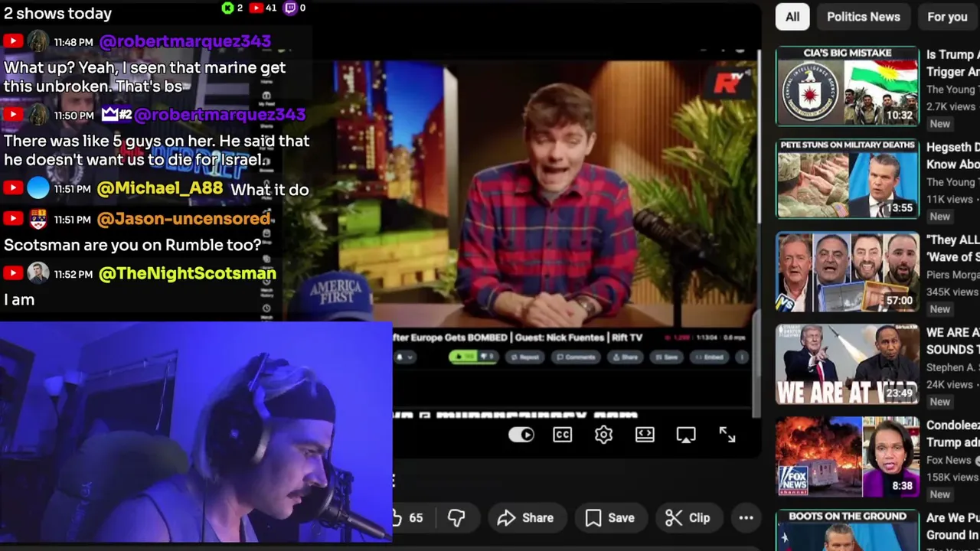The height and width of the screenshot is (551, 980).
Task: Click the @Jason-uncensored username
Action: (x=184, y=220)
